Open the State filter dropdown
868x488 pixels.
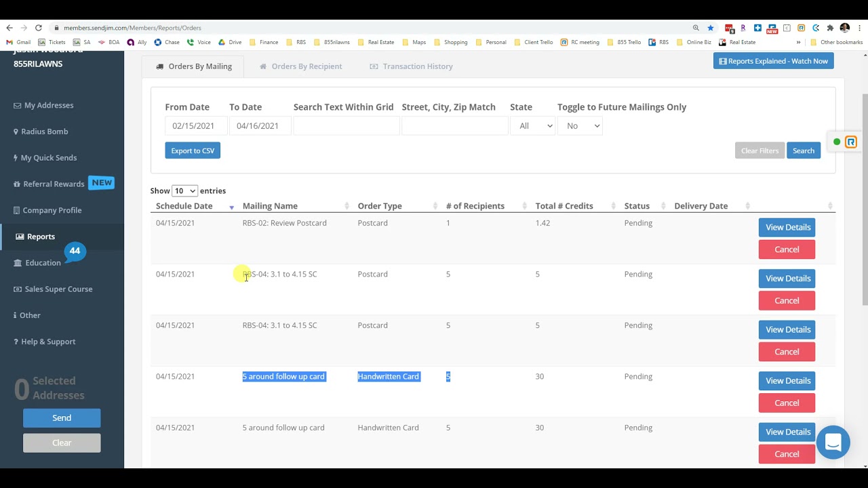(x=532, y=125)
